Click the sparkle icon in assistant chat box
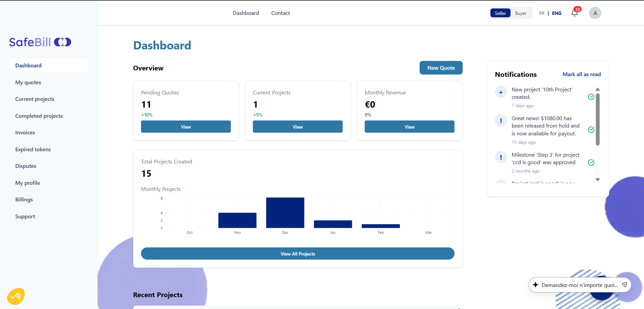This screenshot has width=644, height=309. (x=535, y=285)
